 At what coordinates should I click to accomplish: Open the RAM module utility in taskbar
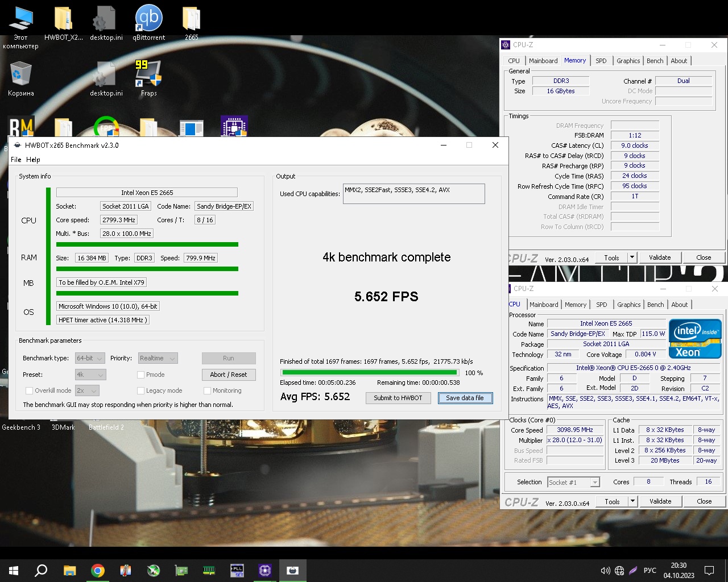click(209, 571)
